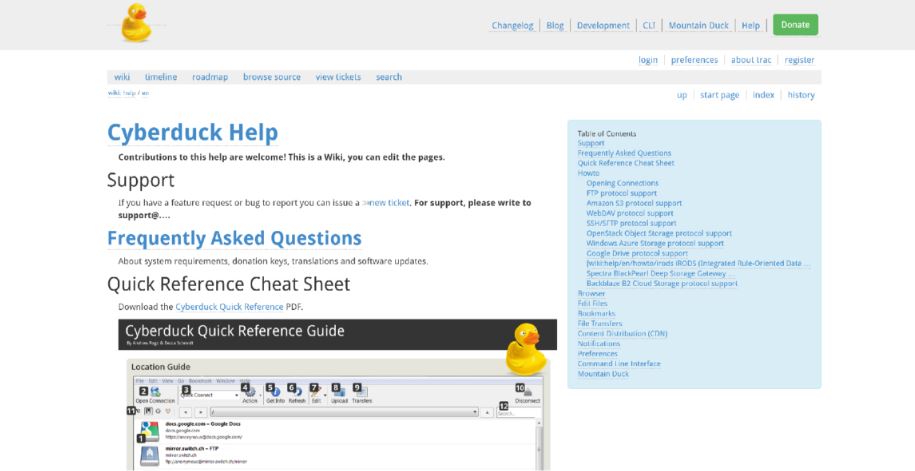Click Edit Files in Table of Contents
This screenshot has height=471, width=915.
(592, 303)
